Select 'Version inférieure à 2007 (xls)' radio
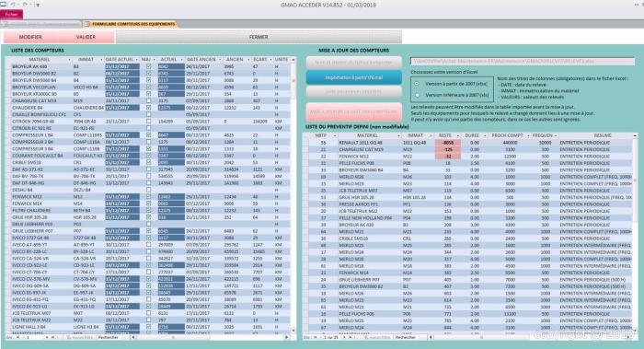This screenshot has width=644, height=349. point(418,95)
